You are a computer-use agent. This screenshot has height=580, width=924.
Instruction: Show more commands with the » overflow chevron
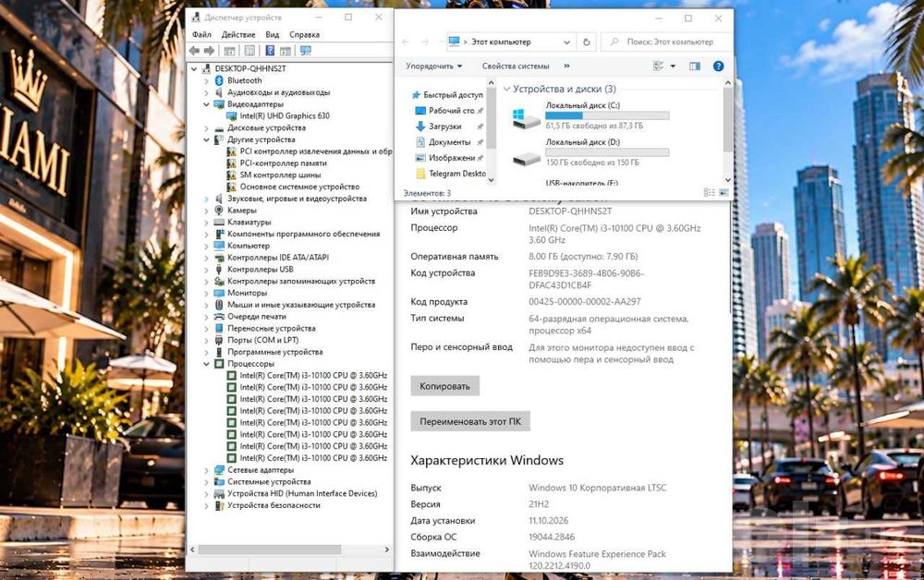[x=567, y=66]
